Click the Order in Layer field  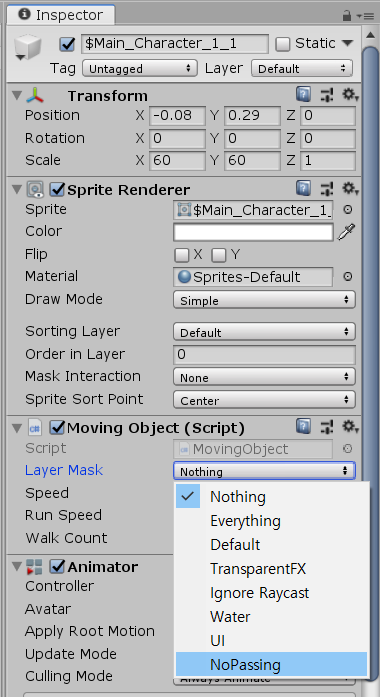(264, 354)
